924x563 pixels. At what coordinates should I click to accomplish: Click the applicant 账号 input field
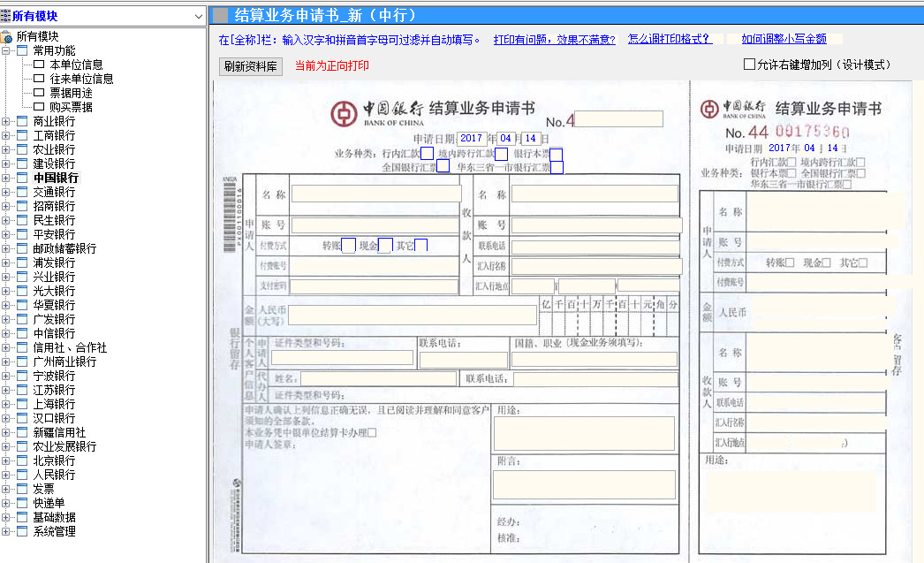coord(375,225)
